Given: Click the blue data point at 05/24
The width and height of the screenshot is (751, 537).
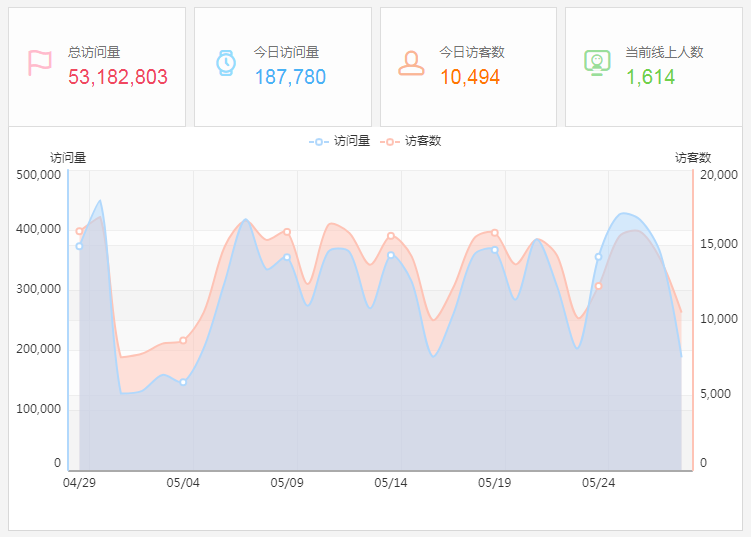Looking at the screenshot, I should [x=598, y=257].
